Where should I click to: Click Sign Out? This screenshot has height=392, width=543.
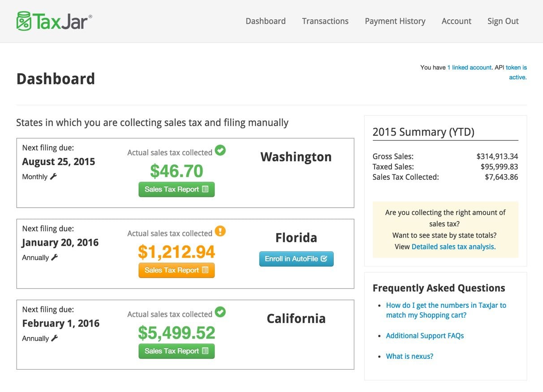503,21
